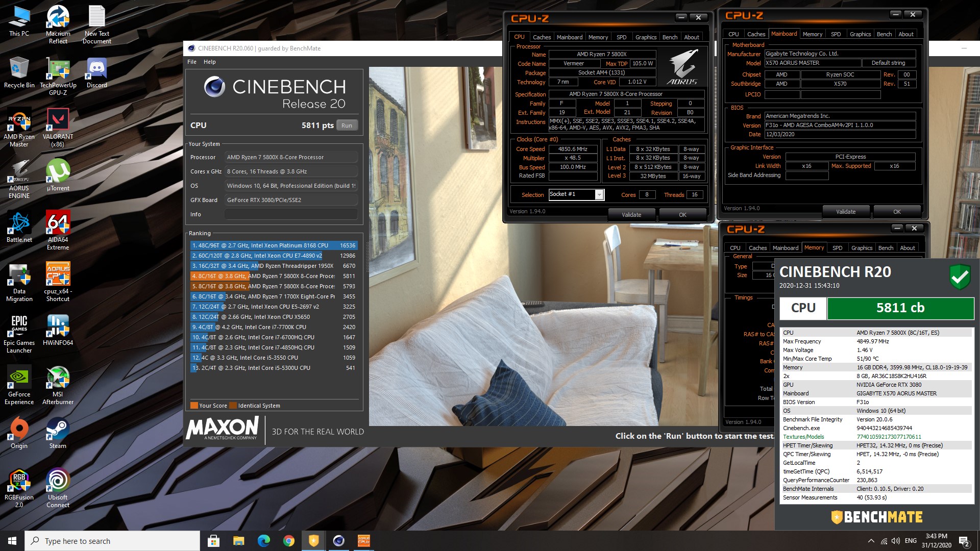This screenshot has width=980, height=551.
Task: Click Validate in Mainboard CPU-Z window
Action: click(x=846, y=212)
